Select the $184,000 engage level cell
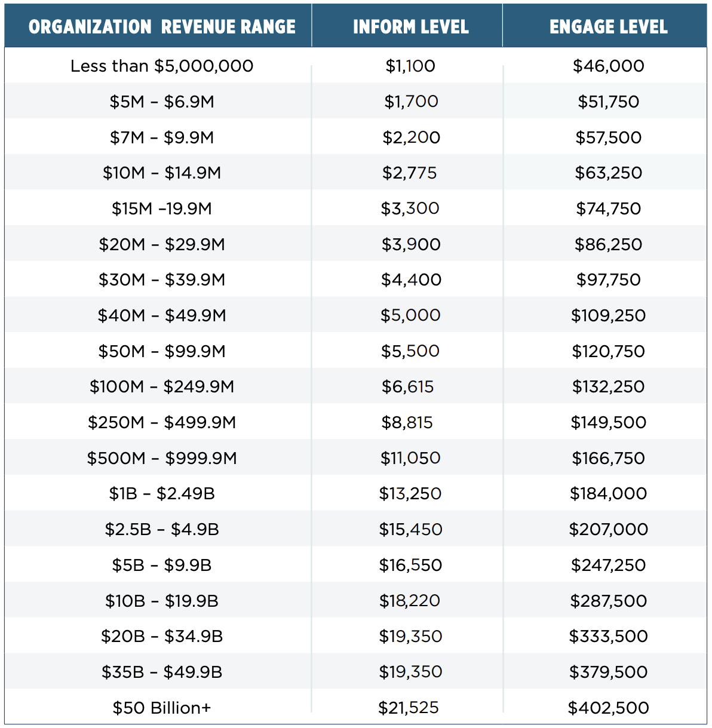 tap(609, 493)
